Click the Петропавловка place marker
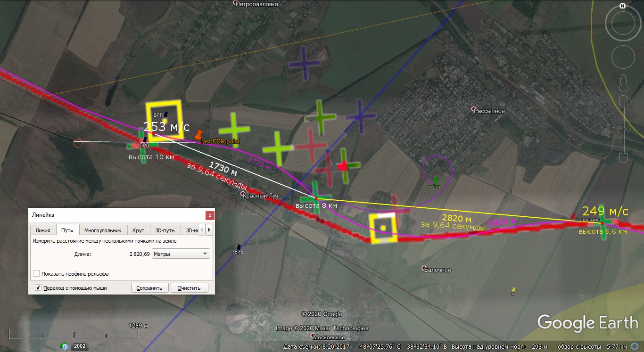Image resolution: width=644 pixels, height=352 pixels. tap(236, 3)
